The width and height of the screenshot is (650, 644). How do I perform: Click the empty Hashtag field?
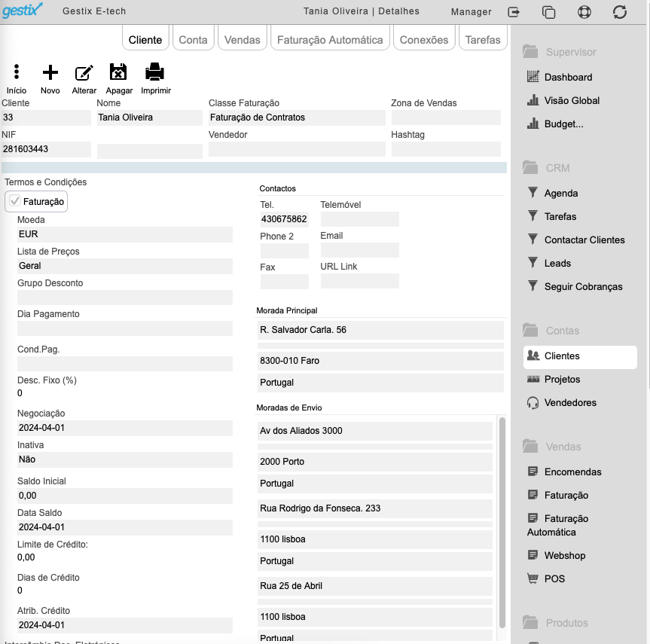click(446, 149)
